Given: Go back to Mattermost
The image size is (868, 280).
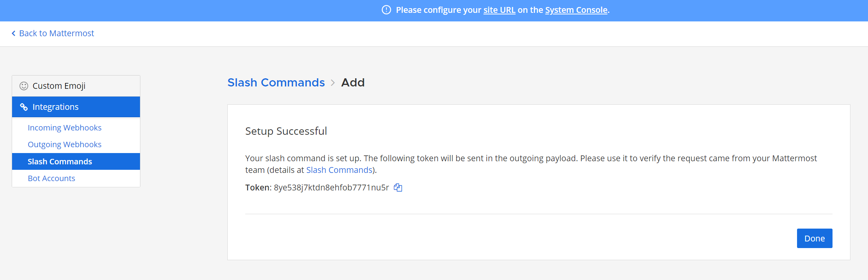Looking at the screenshot, I should pos(57,33).
